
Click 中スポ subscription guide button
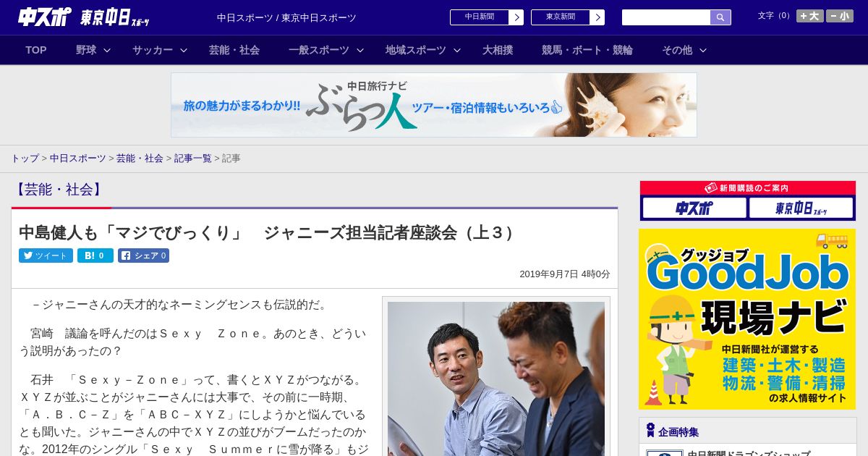pyautogui.click(x=694, y=208)
